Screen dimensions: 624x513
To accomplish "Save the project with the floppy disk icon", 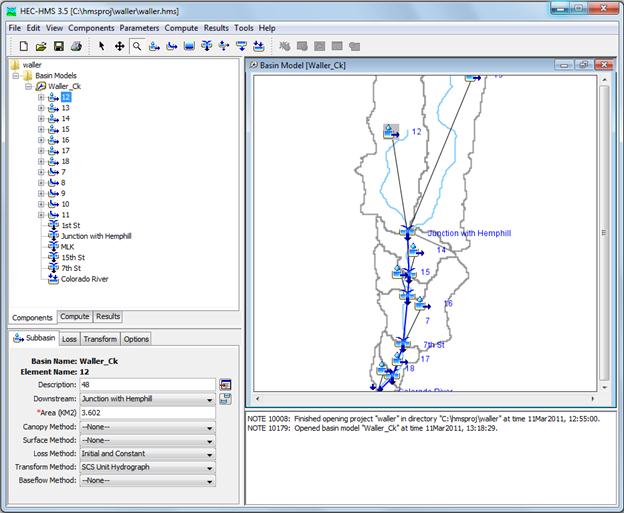I will [x=58, y=46].
